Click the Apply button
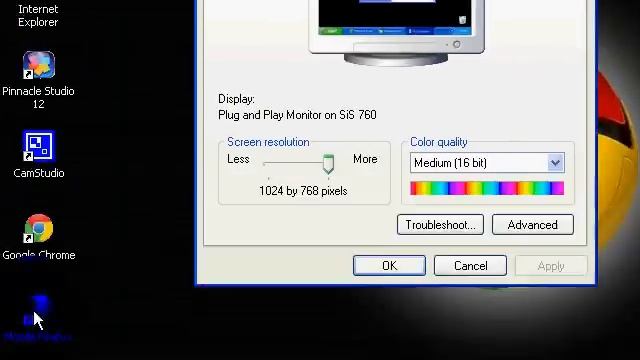This screenshot has width=640, height=360. pos(551,266)
